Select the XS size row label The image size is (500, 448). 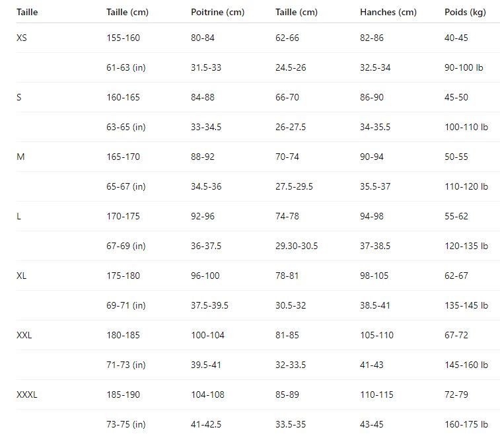tap(22, 38)
